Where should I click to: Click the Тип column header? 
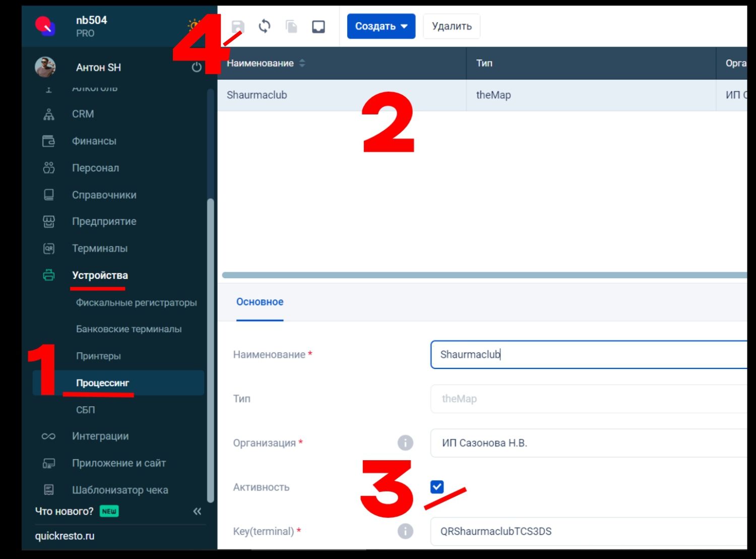pyautogui.click(x=484, y=63)
